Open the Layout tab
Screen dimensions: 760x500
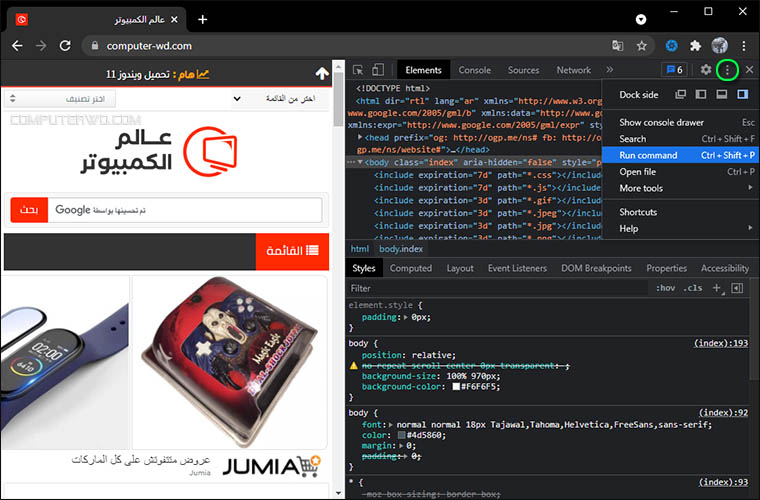click(460, 268)
